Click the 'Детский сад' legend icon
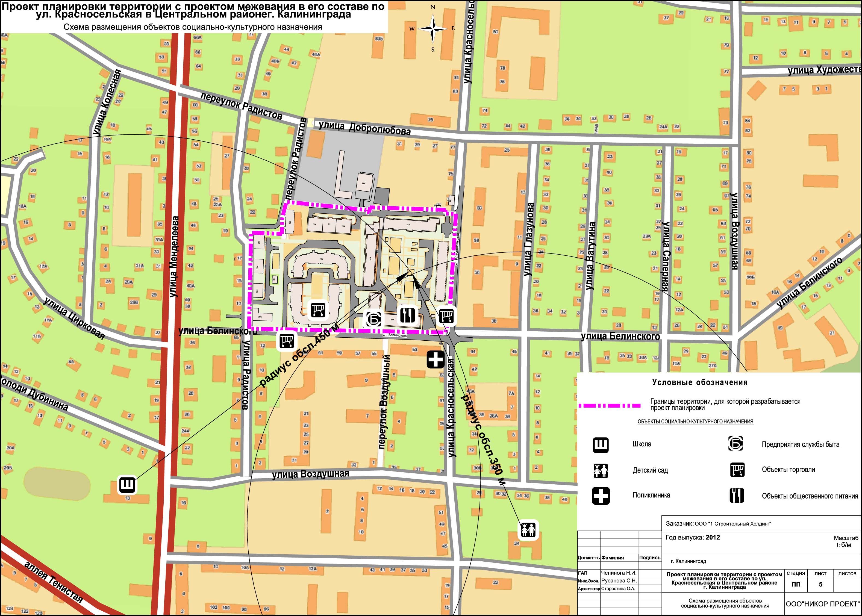 [601, 471]
